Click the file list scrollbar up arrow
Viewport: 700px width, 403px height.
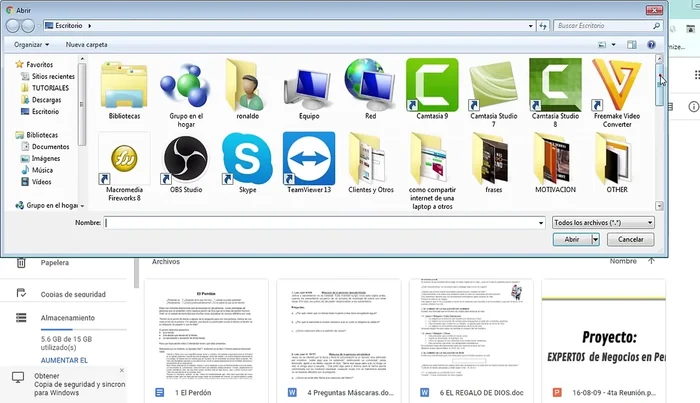coord(659,59)
